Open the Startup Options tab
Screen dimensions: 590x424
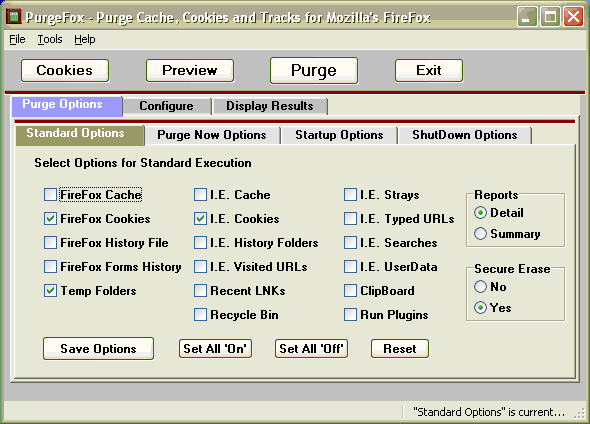point(339,135)
